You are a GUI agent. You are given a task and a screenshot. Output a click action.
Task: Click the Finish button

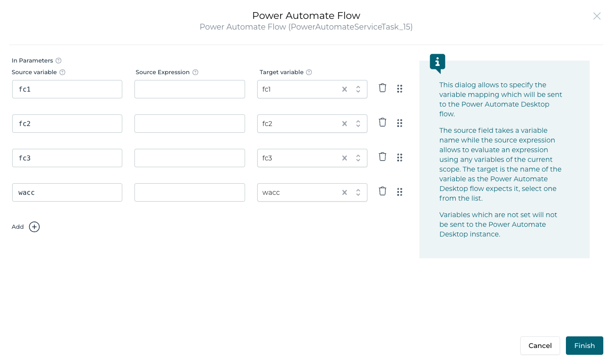[584, 346]
